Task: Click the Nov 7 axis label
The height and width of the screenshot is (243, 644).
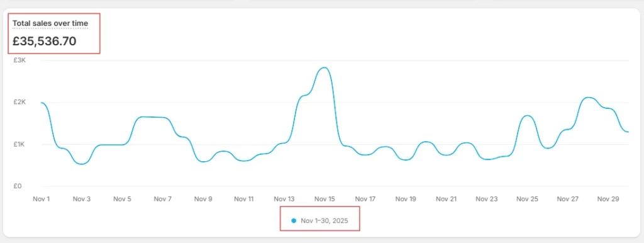Action: 163,199
